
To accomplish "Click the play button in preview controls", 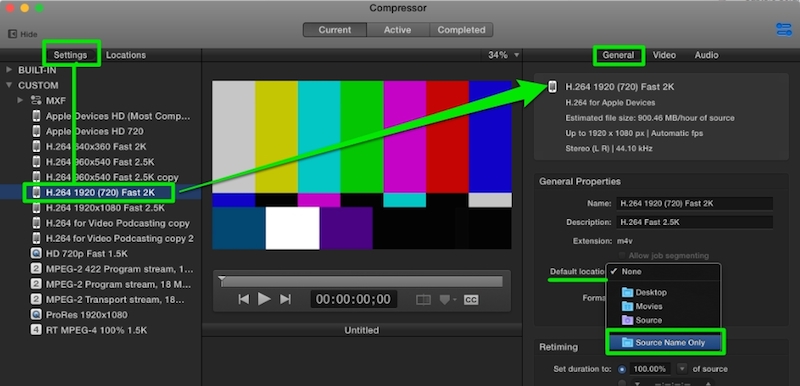I will point(264,299).
